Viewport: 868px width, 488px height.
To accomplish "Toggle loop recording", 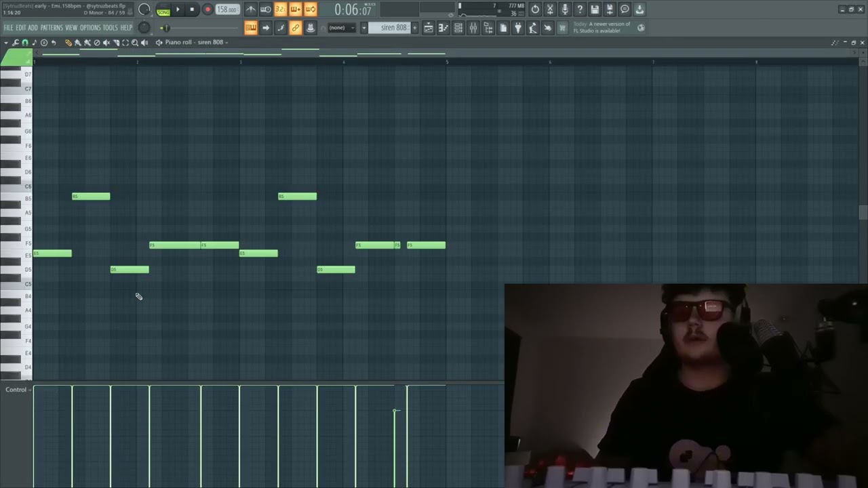I will (x=310, y=9).
